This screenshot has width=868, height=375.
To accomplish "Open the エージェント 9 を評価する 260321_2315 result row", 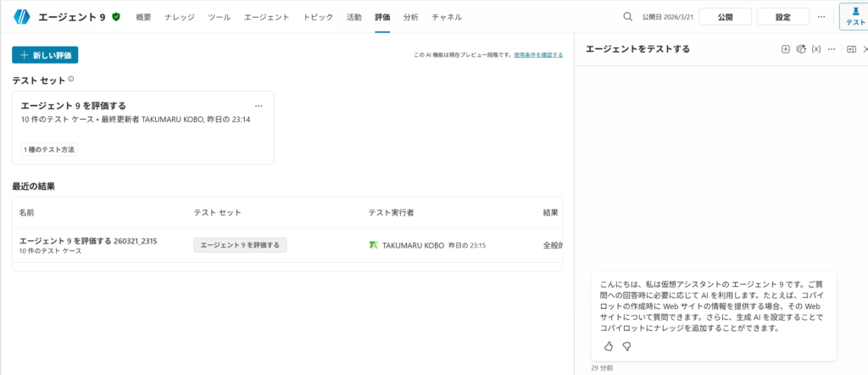I will tap(88, 241).
